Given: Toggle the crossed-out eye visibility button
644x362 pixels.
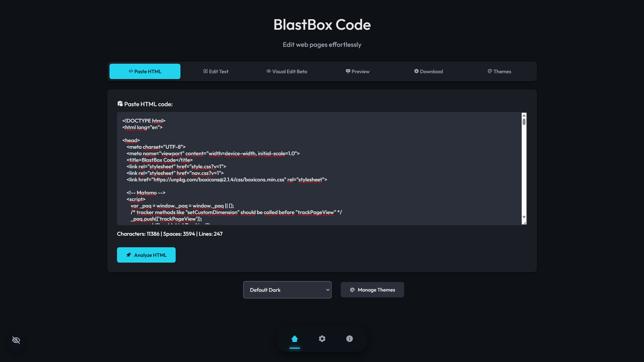Looking at the screenshot, I should 16,340.
